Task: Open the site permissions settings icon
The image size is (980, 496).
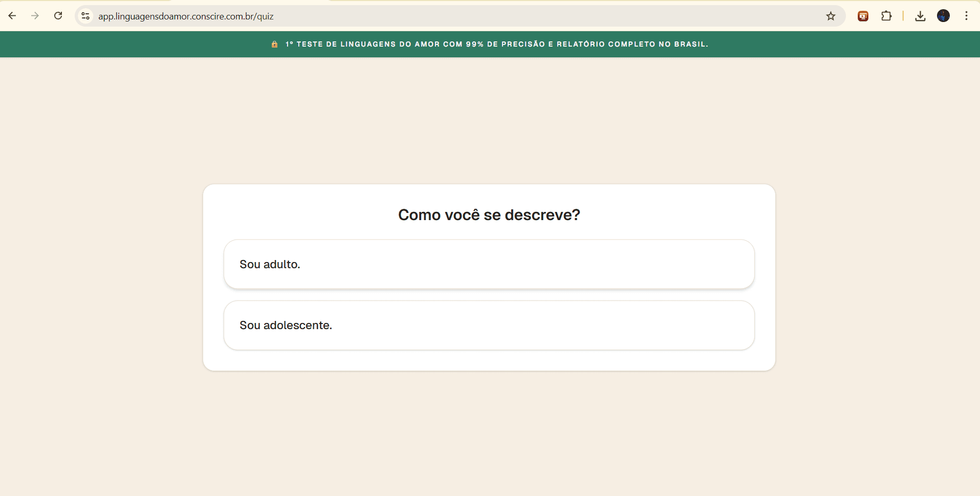Action: pyautogui.click(x=85, y=16)
